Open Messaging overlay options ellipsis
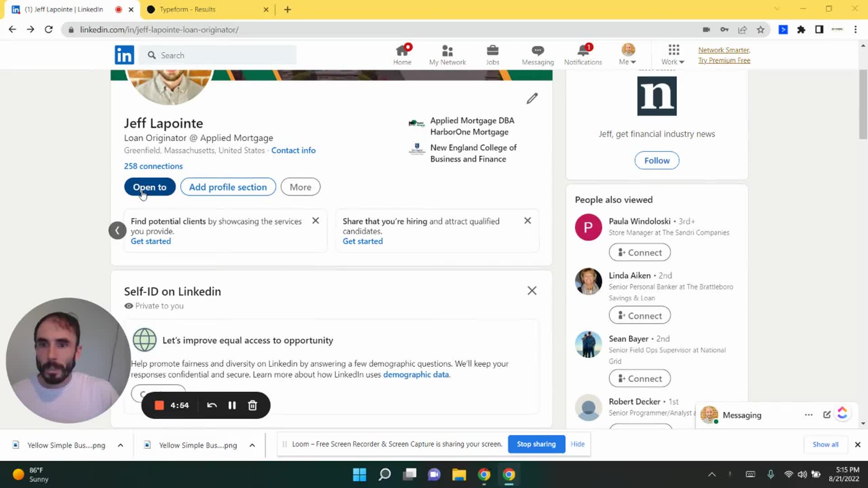This screenshot has width=868, height=488. click(x=808, y=415)
